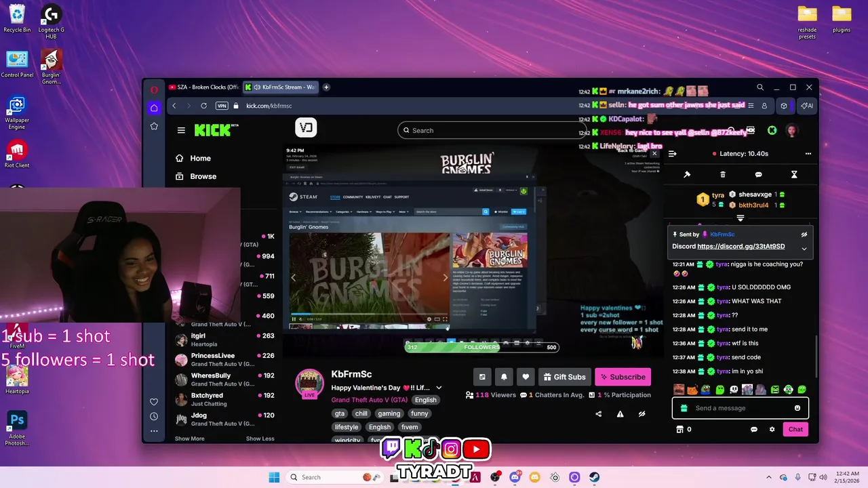The width and height of the screenshot is (868, 488).
Task: Collapse chat with the arrow-lines icon
Action: point(673,154)
